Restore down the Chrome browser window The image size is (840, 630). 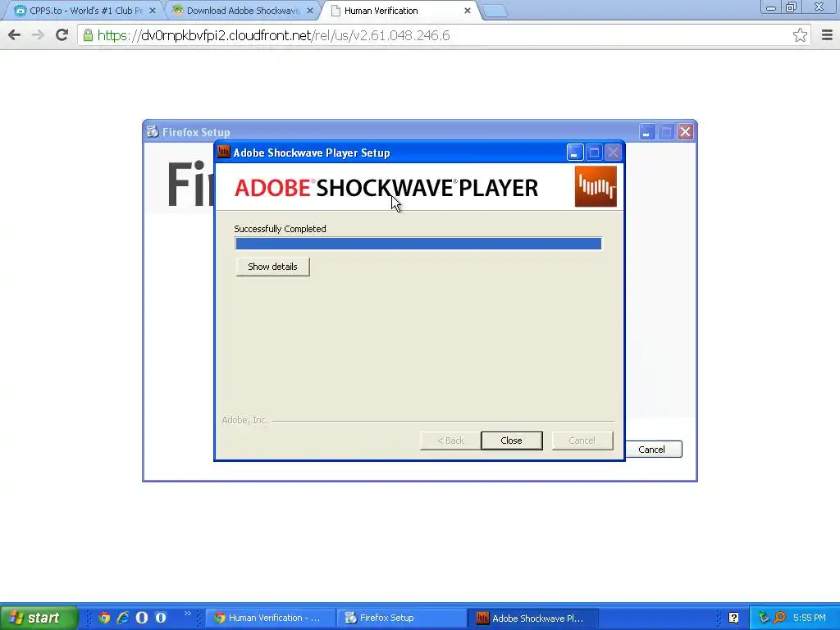(791, 7)
